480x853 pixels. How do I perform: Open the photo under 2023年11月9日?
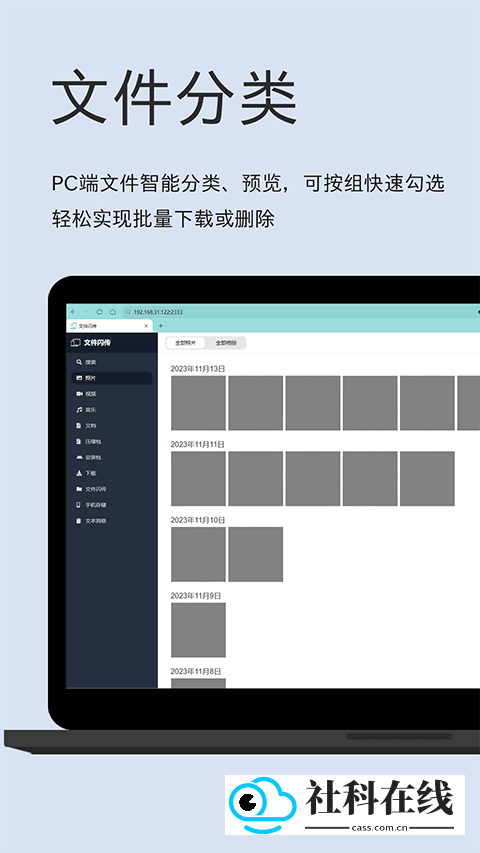tap(198, 630)
